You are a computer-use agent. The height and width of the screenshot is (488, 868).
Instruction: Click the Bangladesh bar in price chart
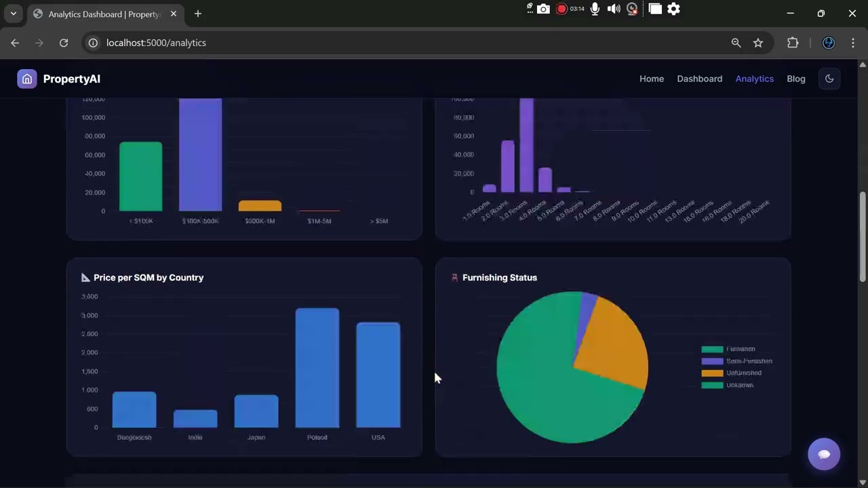tap(134, 410)
